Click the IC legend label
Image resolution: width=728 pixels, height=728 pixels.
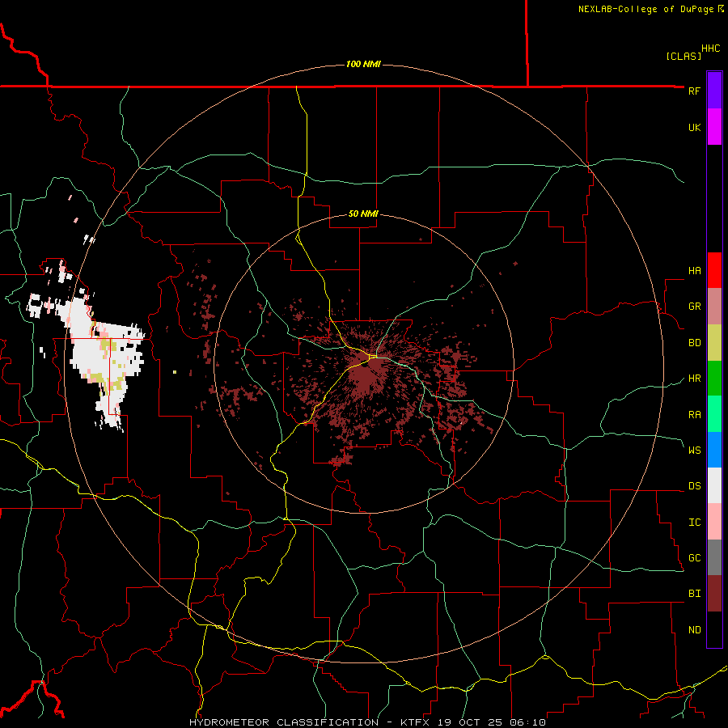694,523
